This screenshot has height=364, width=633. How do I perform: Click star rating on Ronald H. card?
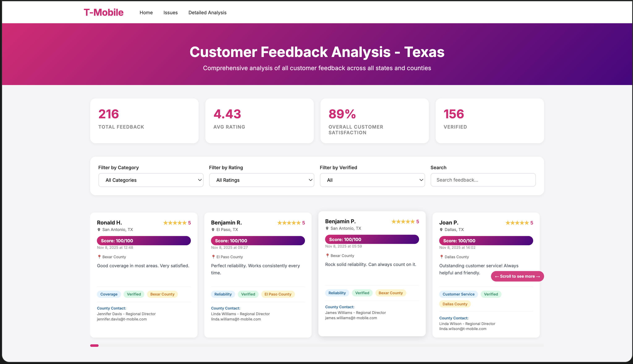[175, 223]
